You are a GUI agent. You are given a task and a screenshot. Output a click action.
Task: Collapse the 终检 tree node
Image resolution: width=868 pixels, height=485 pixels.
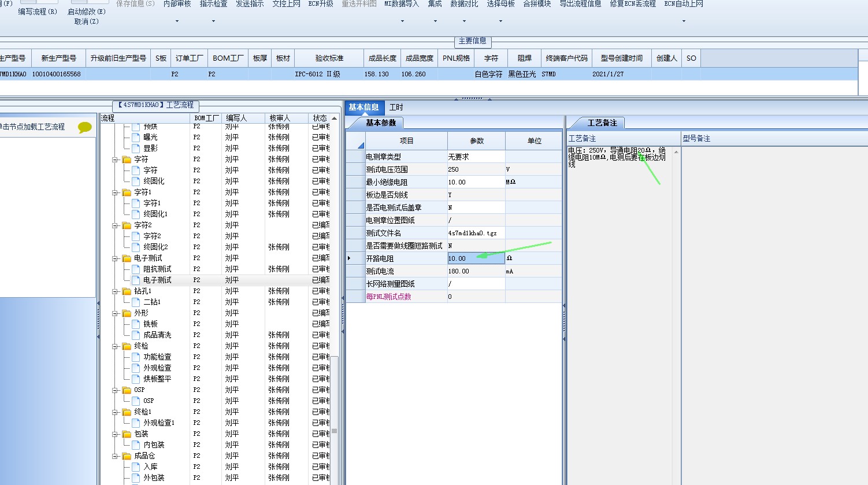point(115,346)
